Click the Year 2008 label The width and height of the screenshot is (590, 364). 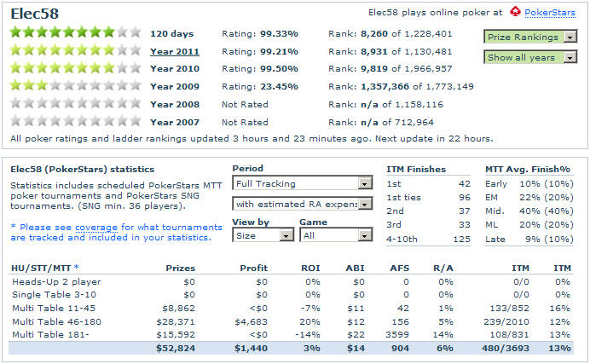coord(175,104)
